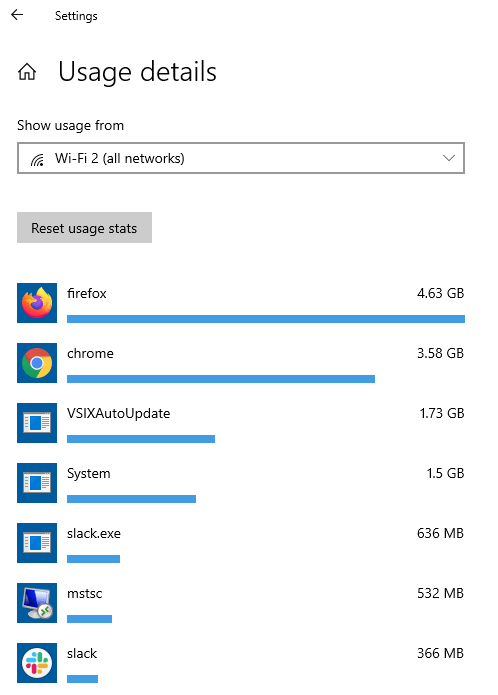Image resolution: width=498 pixels, height=695 pixels.
Task: Click the 'mstsc' entry name
Action: point(85,593)
